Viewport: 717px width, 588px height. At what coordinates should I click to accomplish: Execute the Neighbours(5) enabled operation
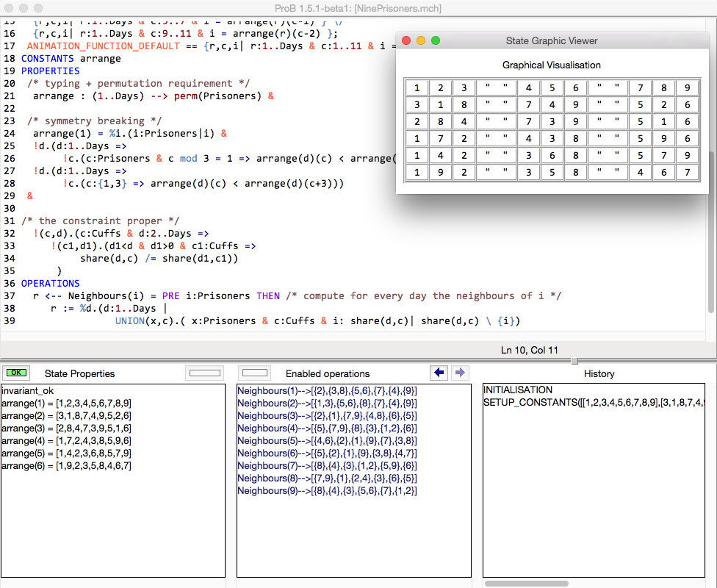[x=327, y=441]
